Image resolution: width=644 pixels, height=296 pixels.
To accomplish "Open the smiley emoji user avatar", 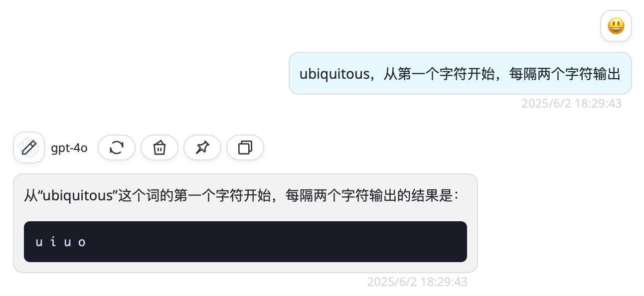I will [x=616, y=25].
